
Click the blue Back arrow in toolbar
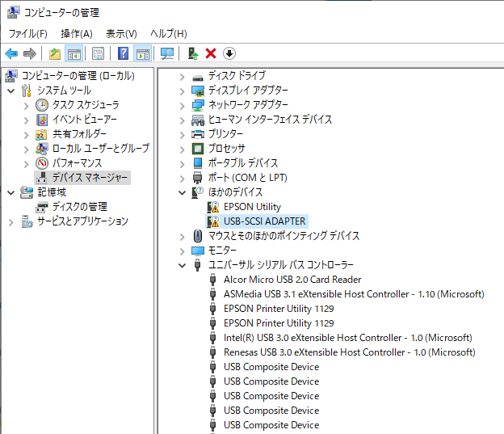point(11,53)
